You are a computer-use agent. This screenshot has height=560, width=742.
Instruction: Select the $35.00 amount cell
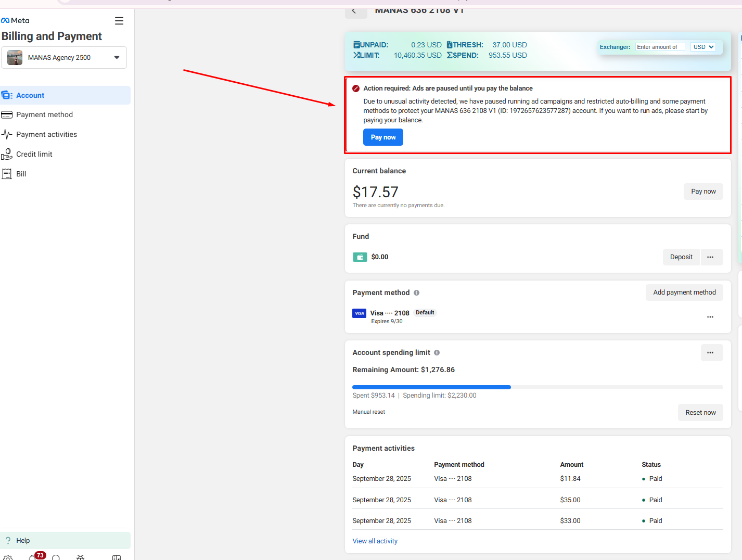pos(570,500)
